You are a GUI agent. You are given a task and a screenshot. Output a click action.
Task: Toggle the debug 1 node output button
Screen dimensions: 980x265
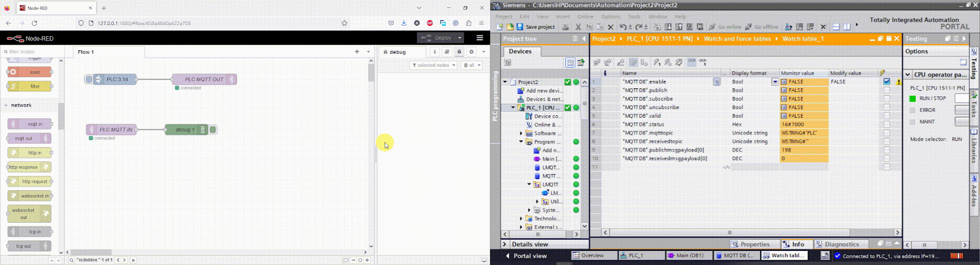[x=213, y=129]
